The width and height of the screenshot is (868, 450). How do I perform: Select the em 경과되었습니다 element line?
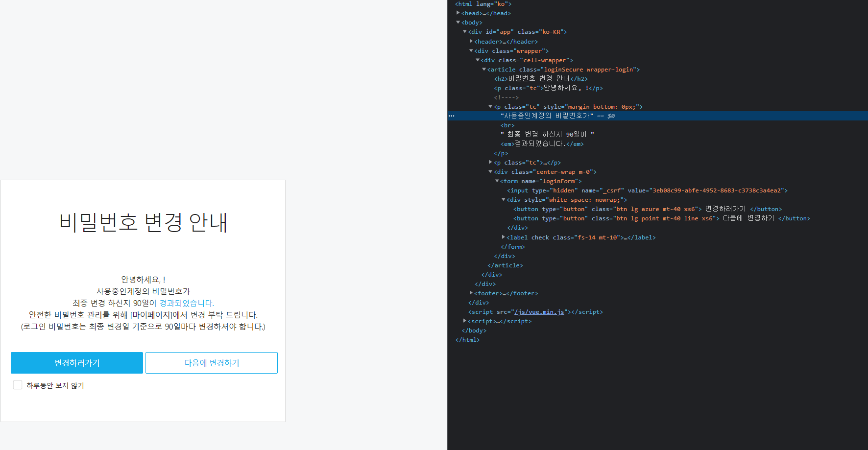coord(542,144)
